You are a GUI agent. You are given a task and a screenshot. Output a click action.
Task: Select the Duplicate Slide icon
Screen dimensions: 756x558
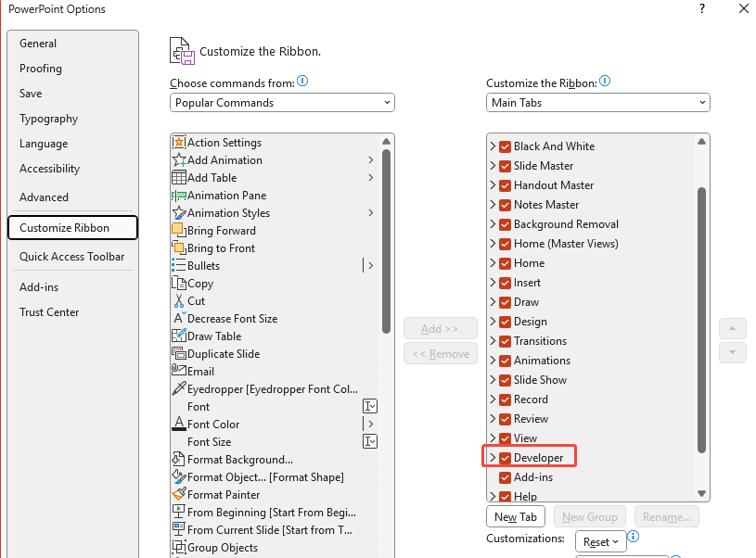(x=179, y=354)
